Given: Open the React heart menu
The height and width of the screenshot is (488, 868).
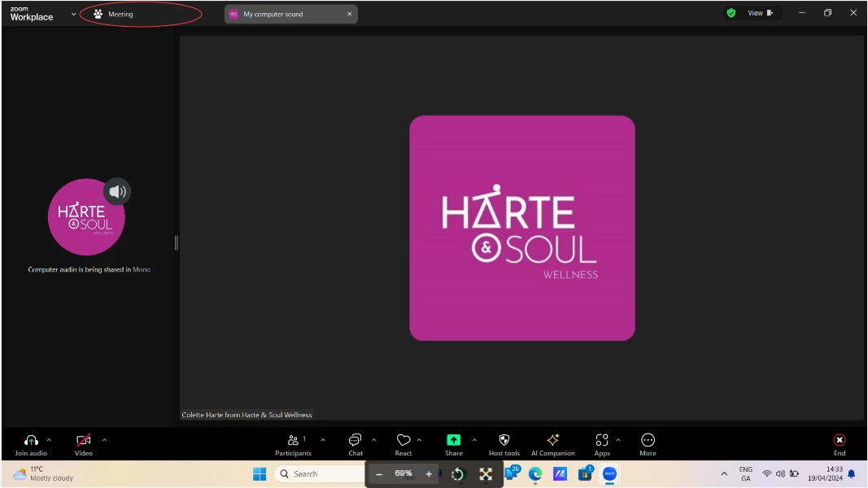Looking at the screenshot, I should coord(403,445).
